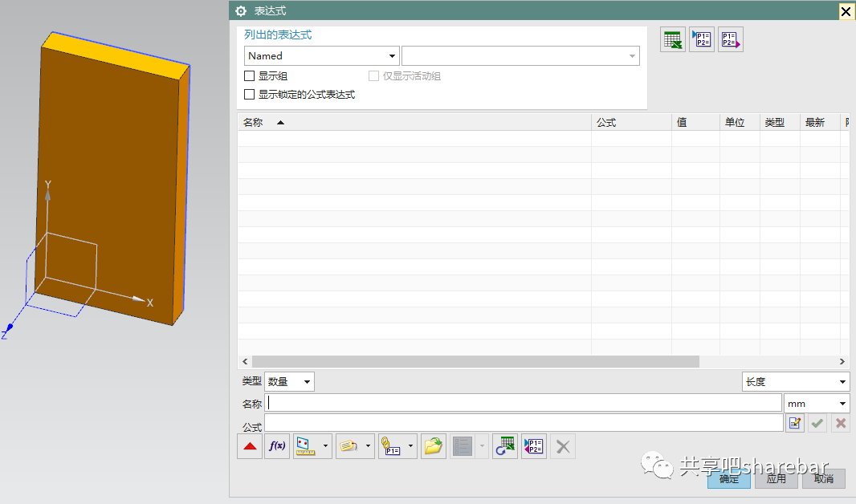The image size is (856, 504).
Task: Click the 公式 column header
Action: (x=631, y=122)
